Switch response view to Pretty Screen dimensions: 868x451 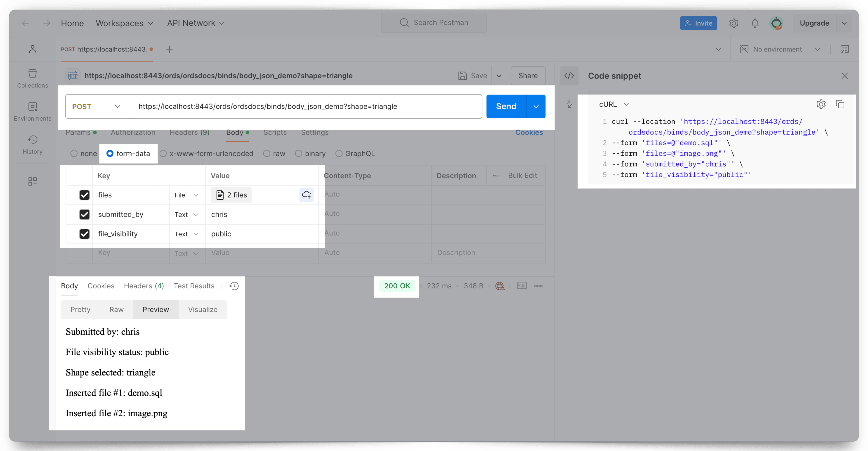click(80, 309)
